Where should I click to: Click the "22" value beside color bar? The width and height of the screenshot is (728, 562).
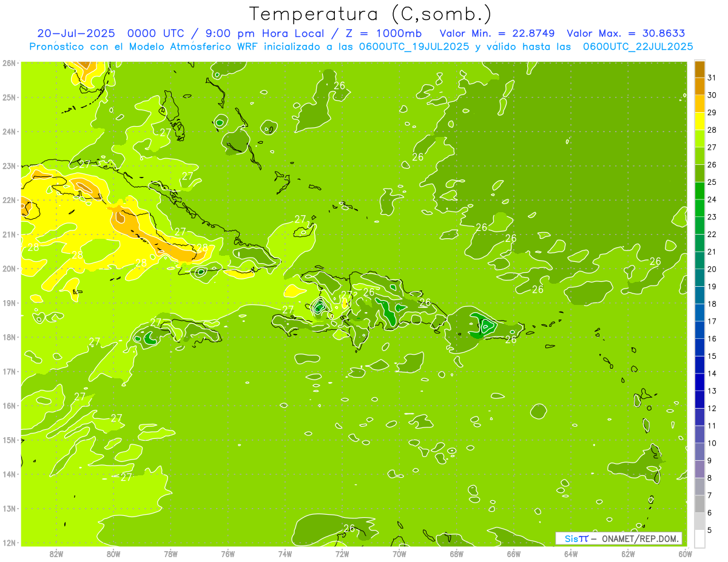712,233
